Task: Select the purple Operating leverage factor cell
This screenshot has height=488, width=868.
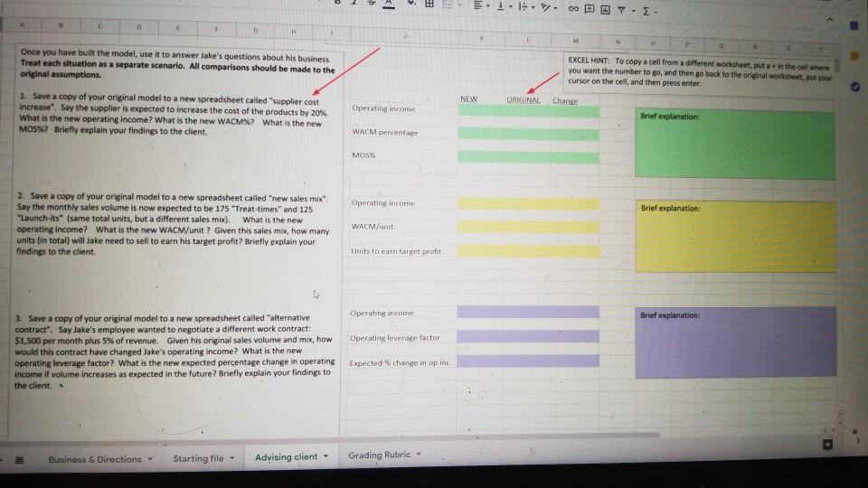Action: point(528,336)
